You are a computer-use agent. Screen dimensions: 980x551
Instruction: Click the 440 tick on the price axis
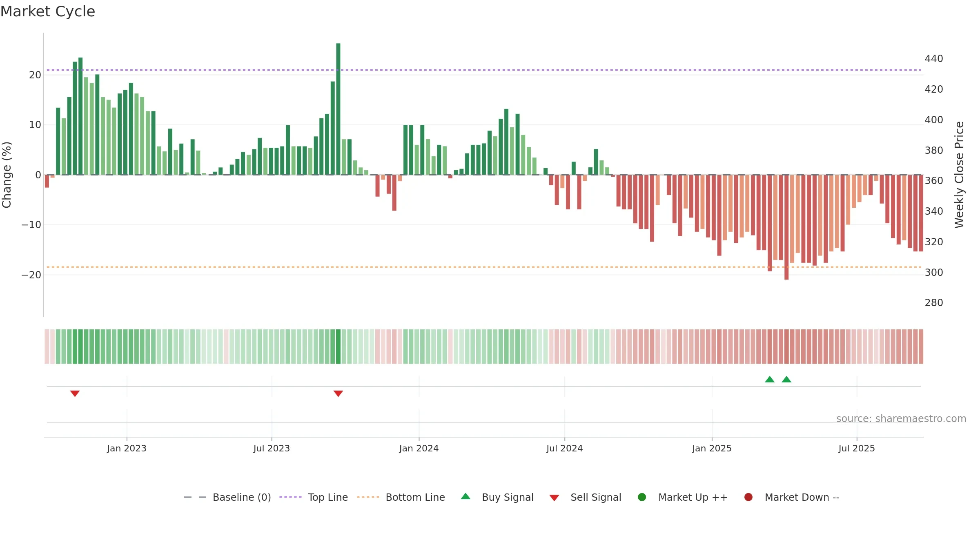pyautogui.click(x=934, y=59)
